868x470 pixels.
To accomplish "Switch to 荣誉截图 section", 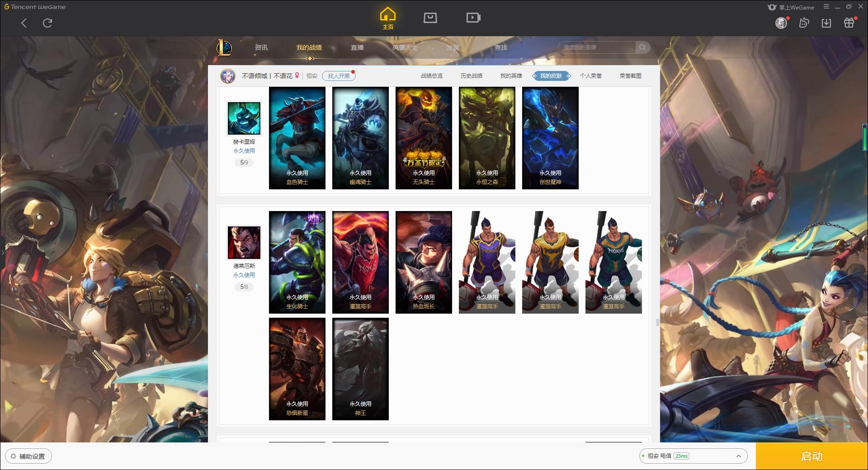I will pos(631,76).
